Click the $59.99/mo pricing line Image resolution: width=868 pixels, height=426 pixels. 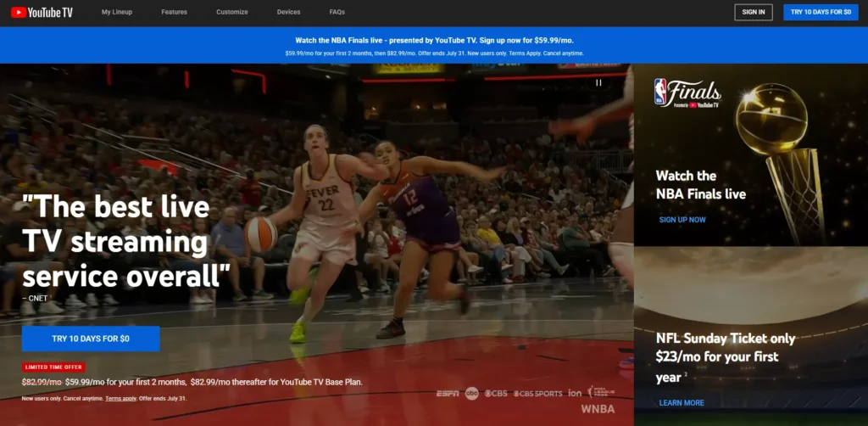(x=192, y=382)
